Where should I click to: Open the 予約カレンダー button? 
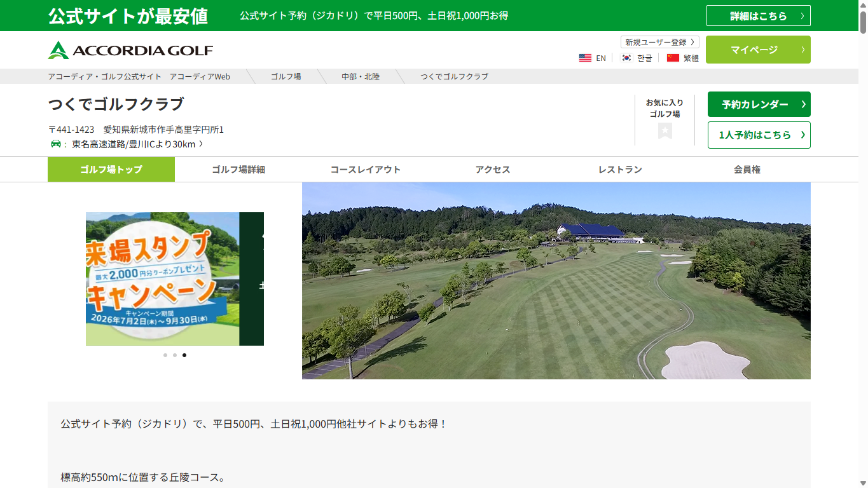pos(759,104)
